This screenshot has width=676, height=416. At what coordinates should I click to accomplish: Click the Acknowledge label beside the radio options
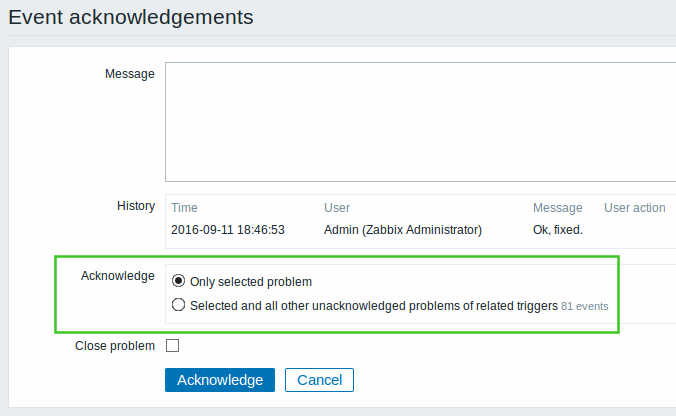pos(118,275)
